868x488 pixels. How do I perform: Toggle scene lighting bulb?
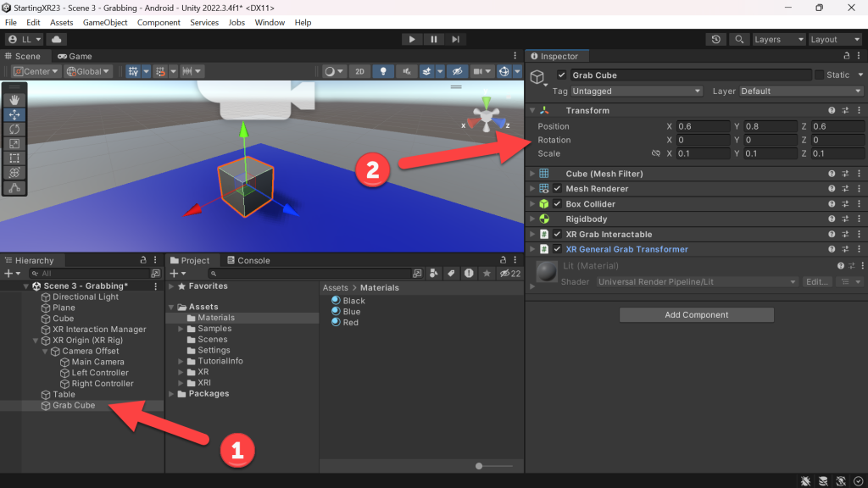coord(383,71)
